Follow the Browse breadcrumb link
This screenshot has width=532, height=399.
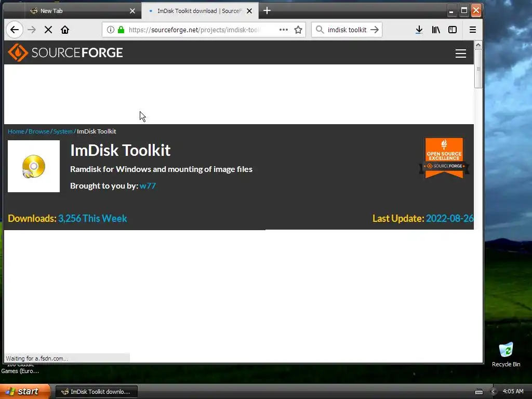38,131
